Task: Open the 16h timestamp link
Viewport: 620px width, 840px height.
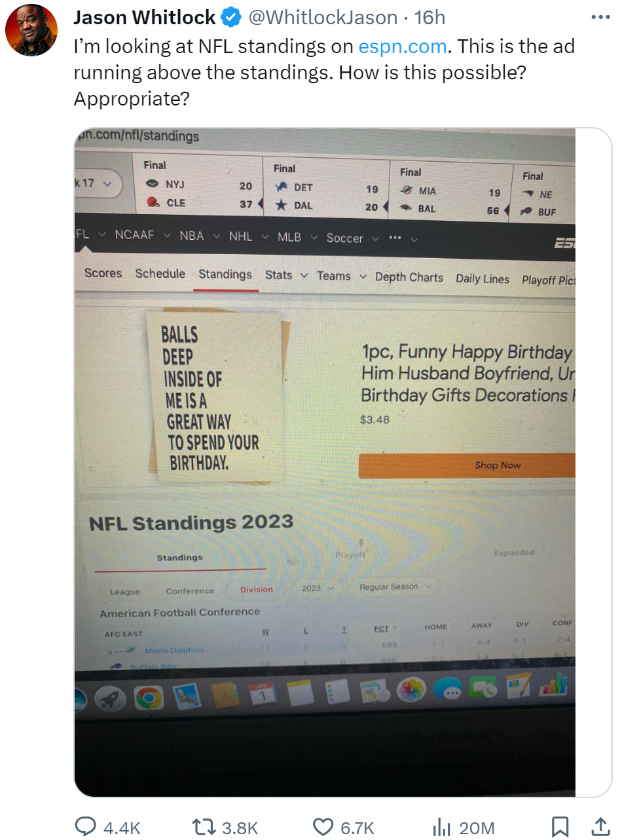Action: [429, 18]
